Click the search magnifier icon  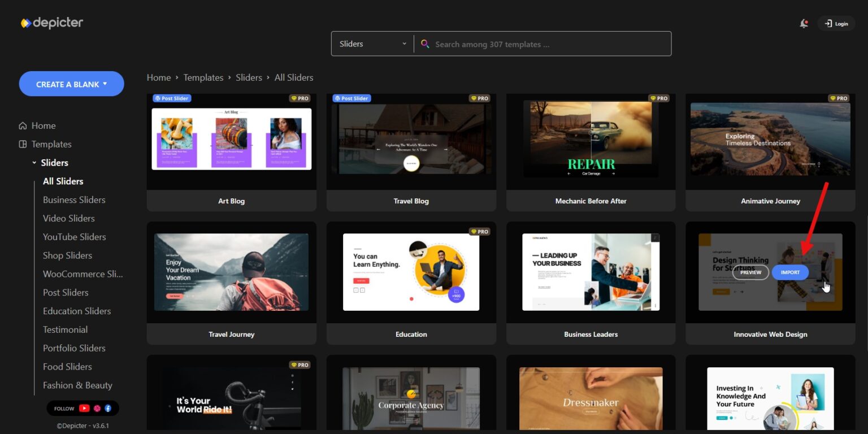point(425,44)
